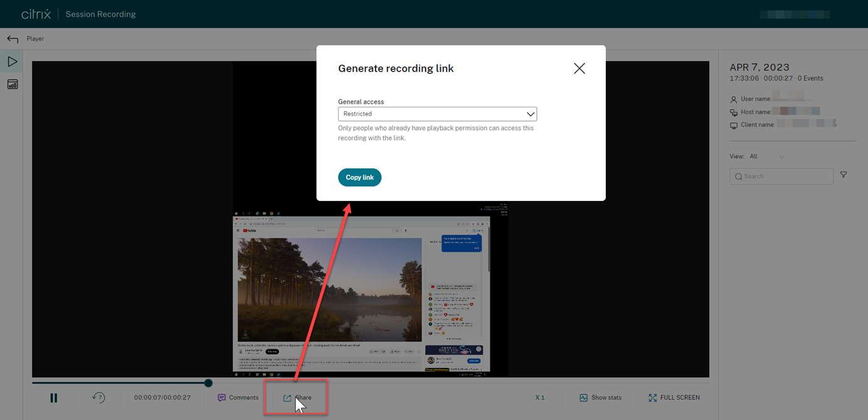Click the magnifying glass in the Search box
The width and height of the screenshot is (868, 420).
pos(738,176)
